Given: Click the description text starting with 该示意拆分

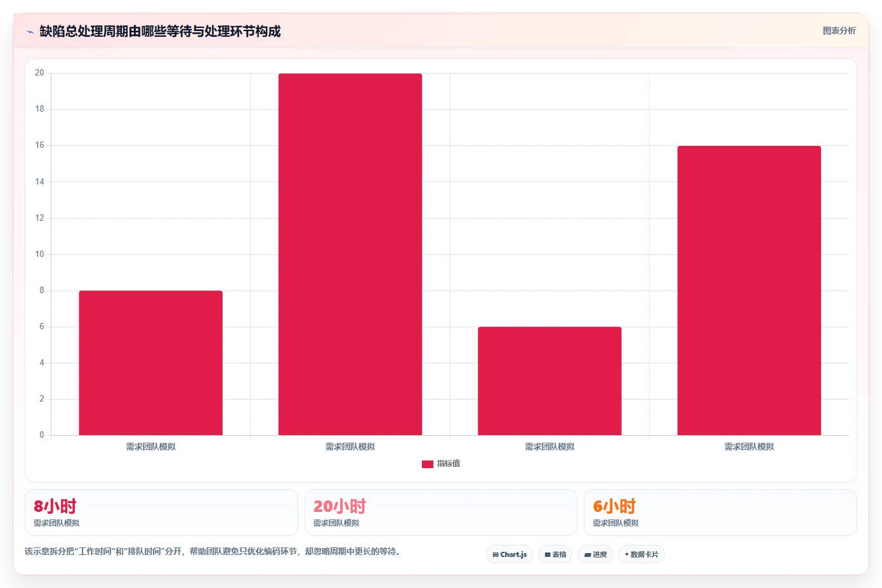Looking at the screenshot, I should 213,551.
